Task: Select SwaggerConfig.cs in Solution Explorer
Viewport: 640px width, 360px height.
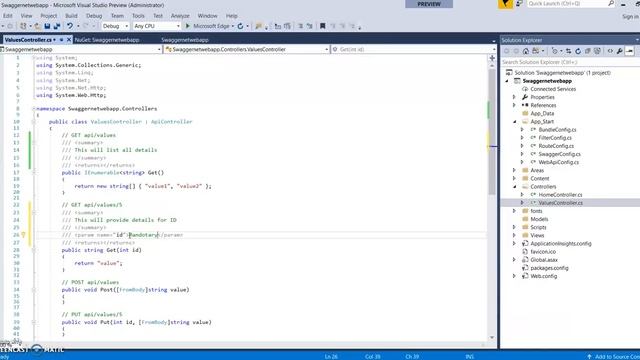Action: pyautogui.click(x=559, y=154)
